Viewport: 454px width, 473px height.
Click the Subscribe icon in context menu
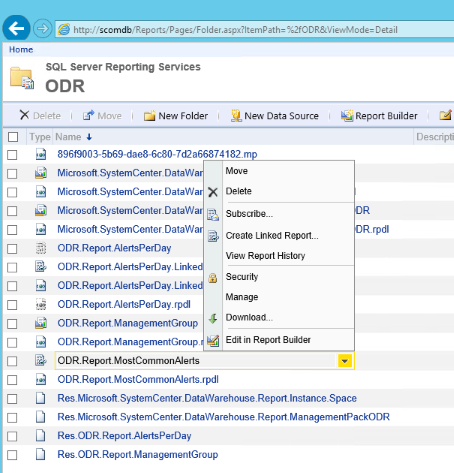click(213, 215)
